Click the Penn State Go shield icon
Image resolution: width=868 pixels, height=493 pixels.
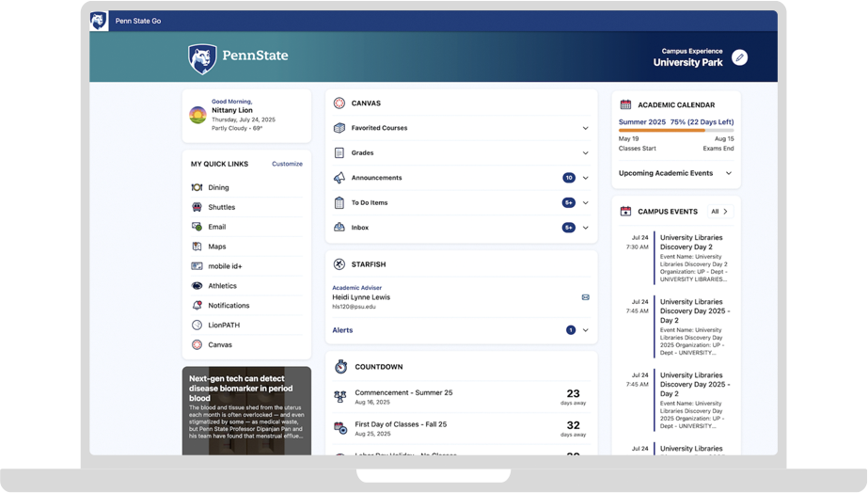click(x=99, y=21)
